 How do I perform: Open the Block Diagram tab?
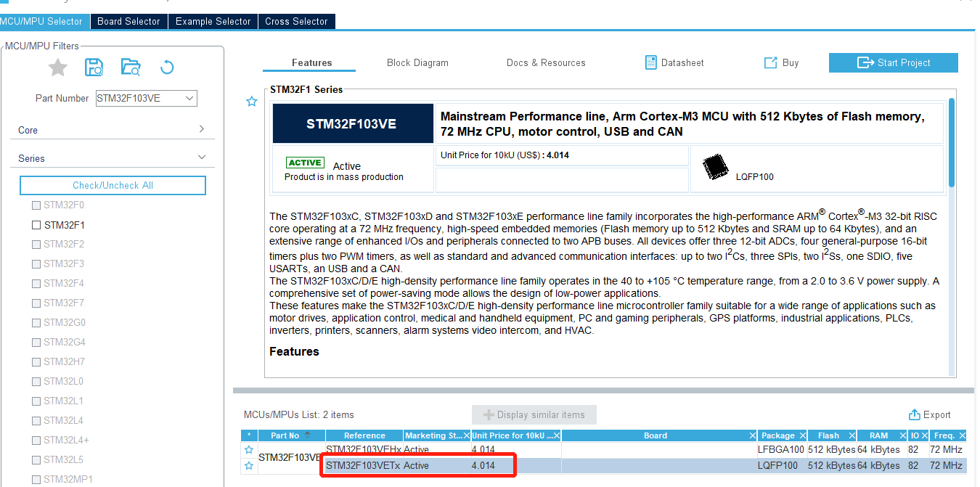tap(417, 62)
